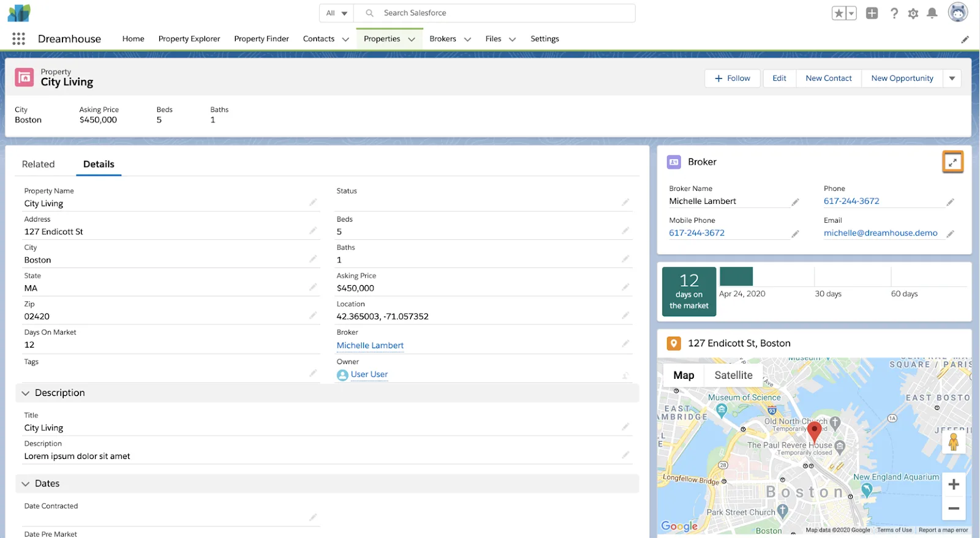Image resolution: width=980 pixels, height=538 pixels.
Task: Collapse the Dates section
Action: [25, 484]
